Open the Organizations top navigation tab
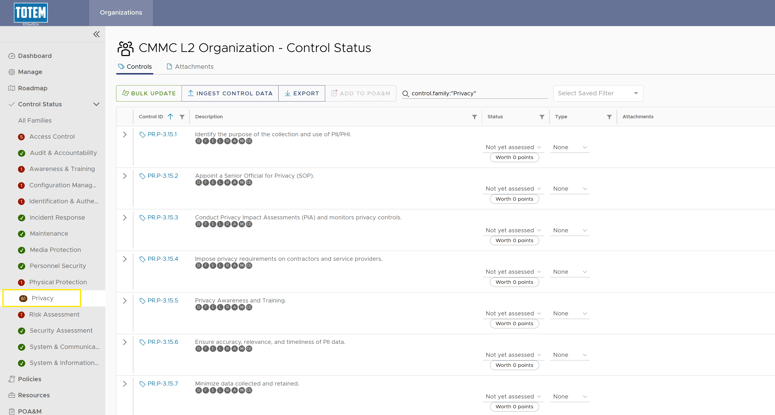This screenshot has width=775, height=415. click(121, 13)
